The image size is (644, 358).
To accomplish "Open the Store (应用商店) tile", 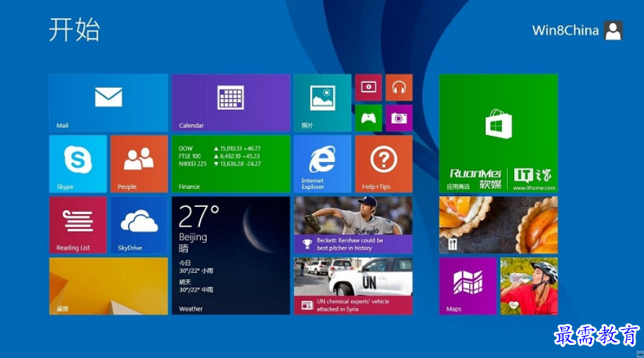I will pos(499,134).
